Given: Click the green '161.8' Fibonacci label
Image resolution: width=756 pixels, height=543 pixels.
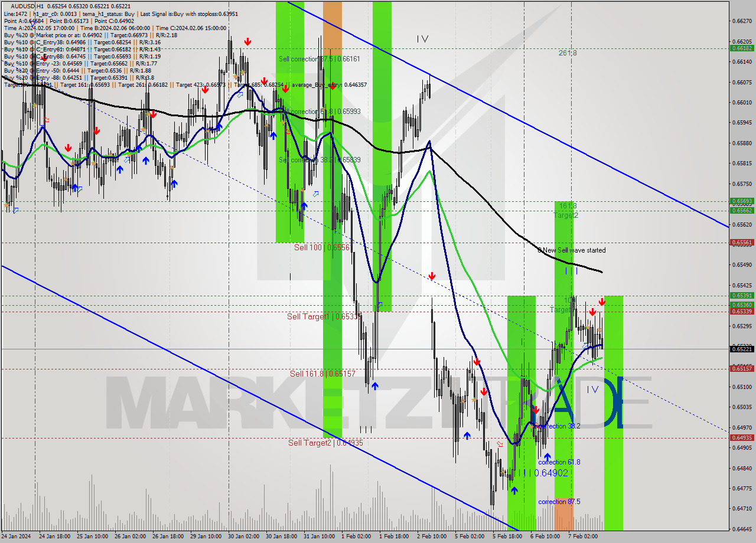Looking at the screenshot, I should click(568, 206).
